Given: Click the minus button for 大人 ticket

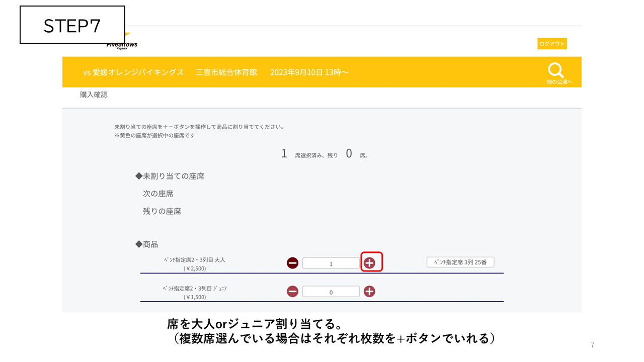Looking at the screenshot, I should coord(292,263).
